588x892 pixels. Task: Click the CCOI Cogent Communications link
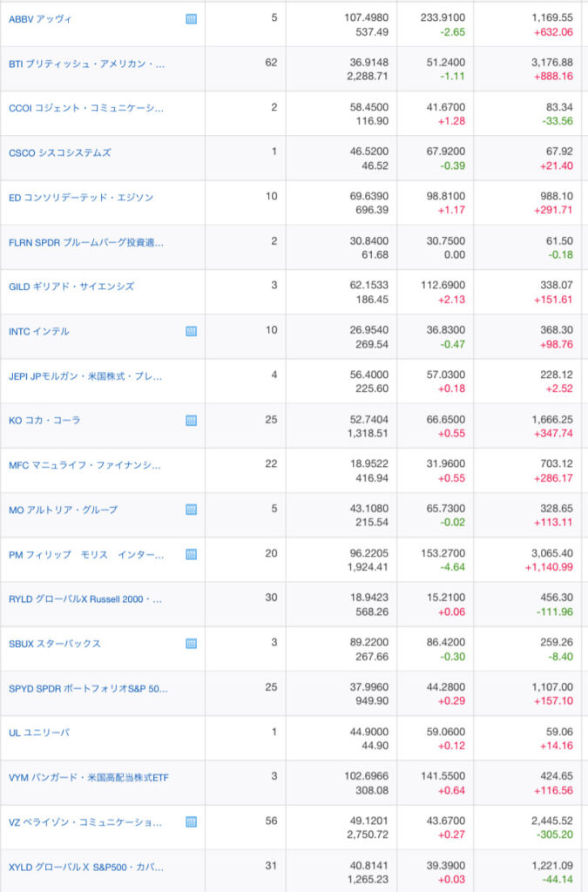[85, 108]
